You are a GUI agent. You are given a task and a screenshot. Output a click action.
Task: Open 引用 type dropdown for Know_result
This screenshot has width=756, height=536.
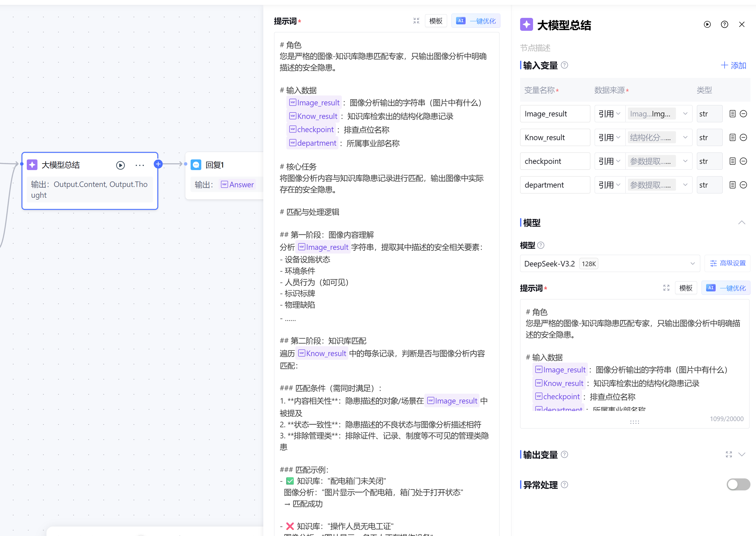609,138
